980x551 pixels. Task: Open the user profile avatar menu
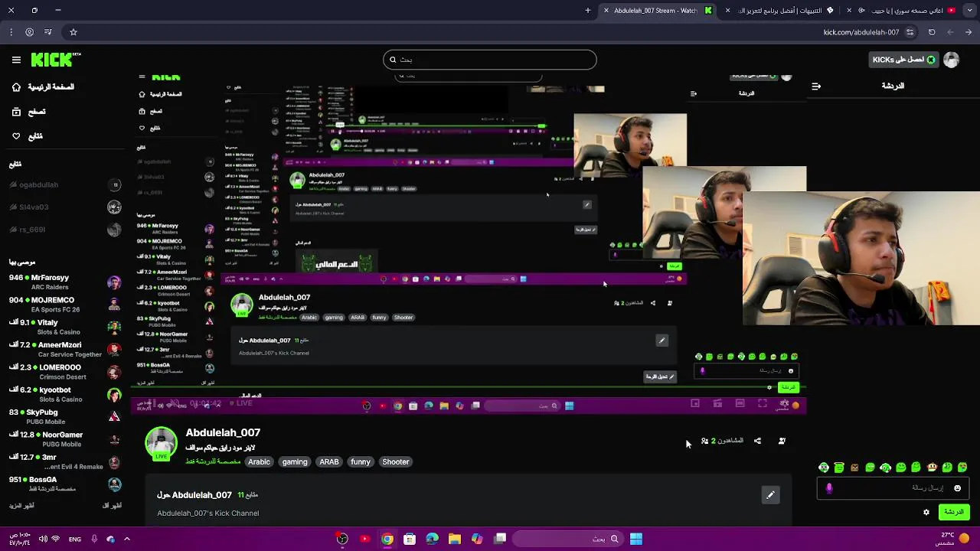point(951,60)
